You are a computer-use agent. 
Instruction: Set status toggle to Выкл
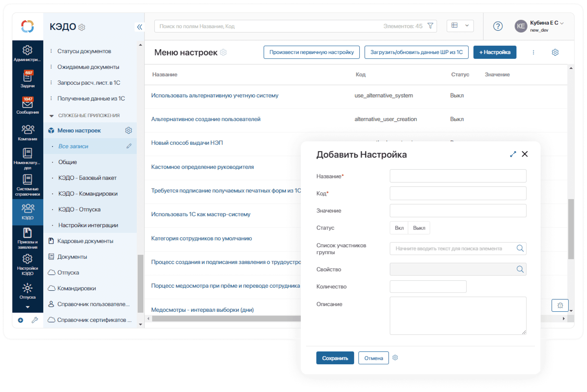tap(419, 228)
